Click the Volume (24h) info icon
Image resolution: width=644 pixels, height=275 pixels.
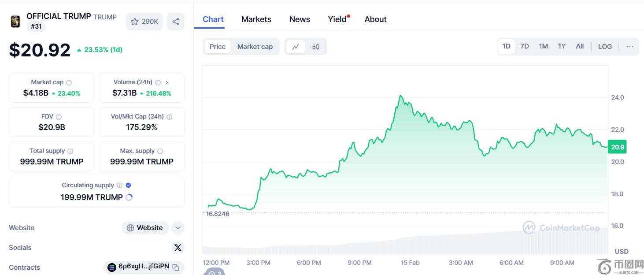point(158,82)
